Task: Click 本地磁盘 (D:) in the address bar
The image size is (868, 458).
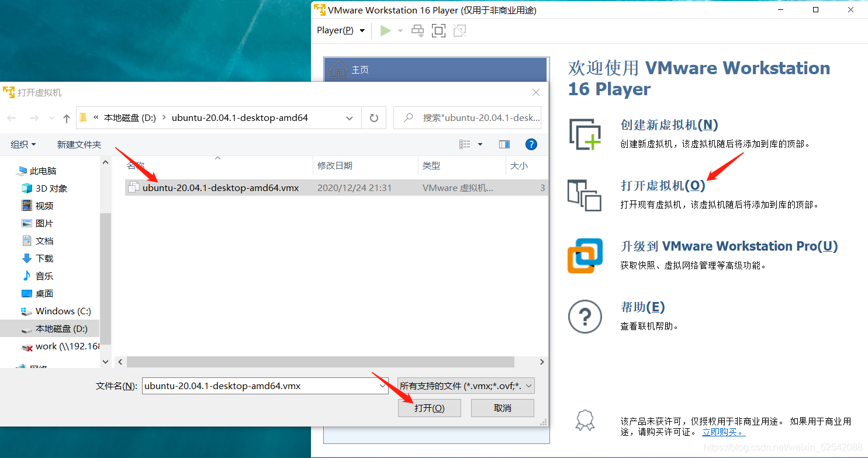Action: pyautogui.click(x=130, y=117)
